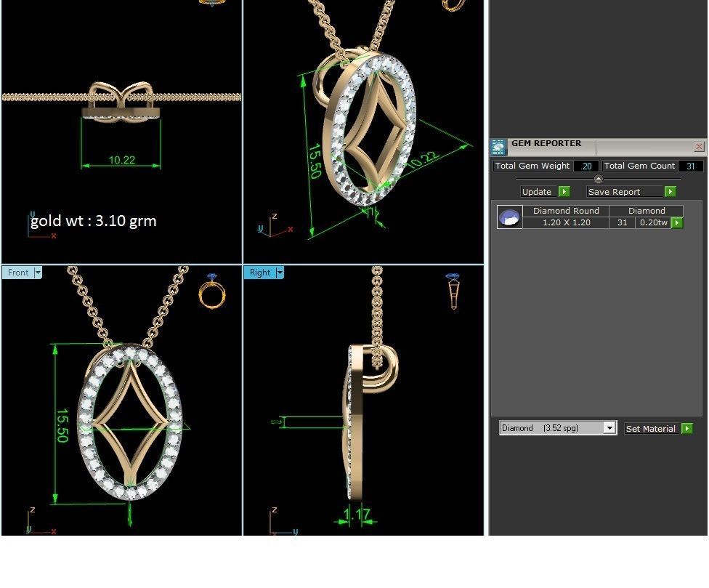The height and width of the screenshot is (588, 709).
Task: Click the 15.50 dimension in the perspective viewport
Action: click(x=315, y=161)
